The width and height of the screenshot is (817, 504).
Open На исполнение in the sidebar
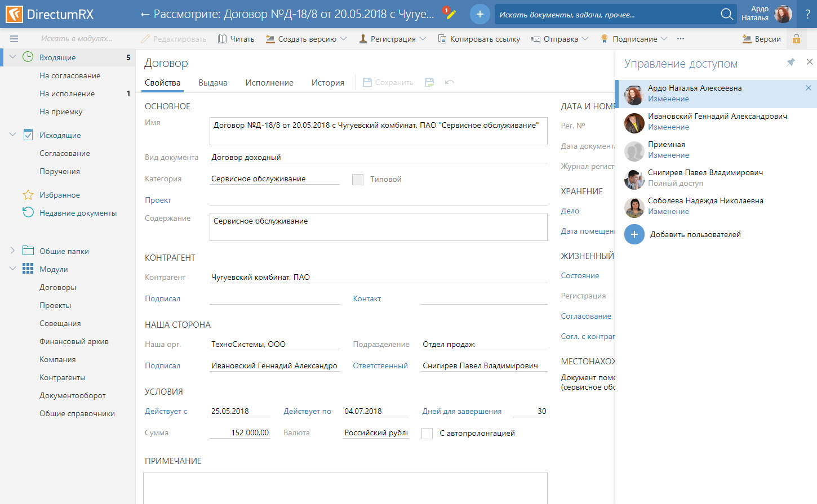point(68,93)
